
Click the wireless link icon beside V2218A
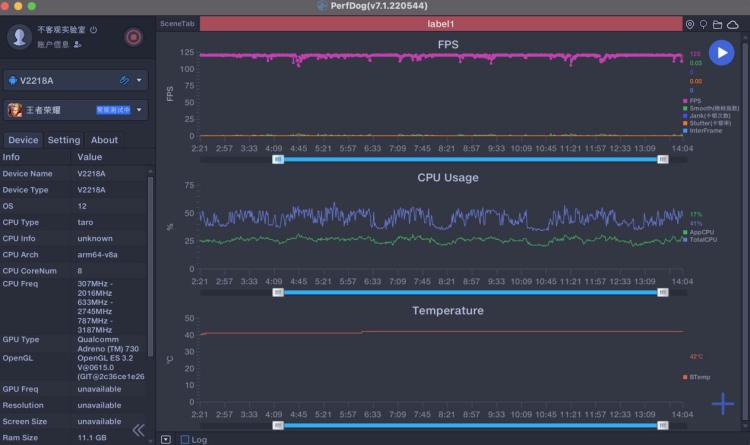coord(124,80)
